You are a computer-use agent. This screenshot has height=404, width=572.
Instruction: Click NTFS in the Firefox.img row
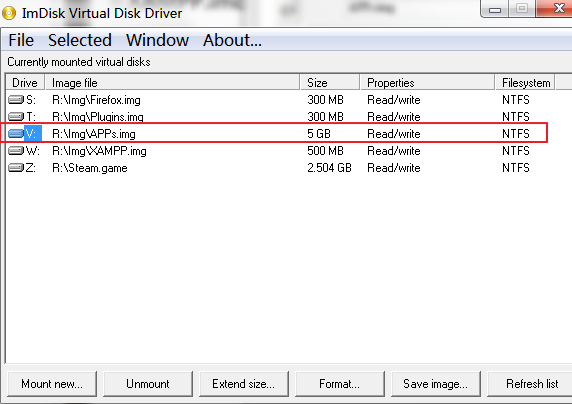pyautogui.click(x=516, y=100)
